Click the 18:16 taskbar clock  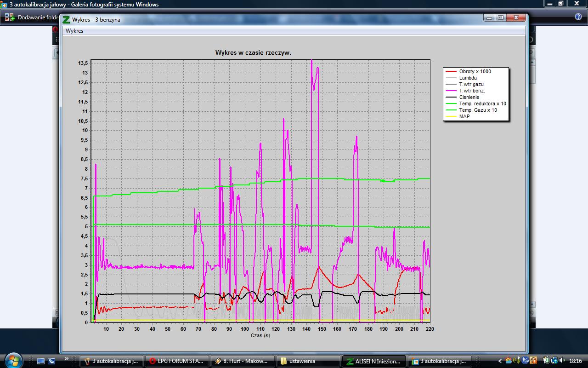575,361
